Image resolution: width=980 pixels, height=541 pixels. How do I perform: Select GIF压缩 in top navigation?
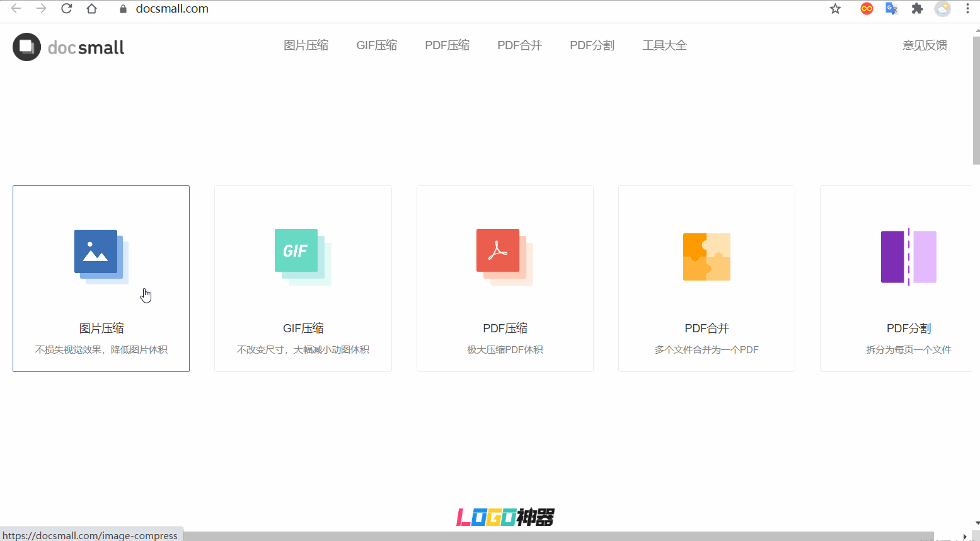tap(377, 45)
